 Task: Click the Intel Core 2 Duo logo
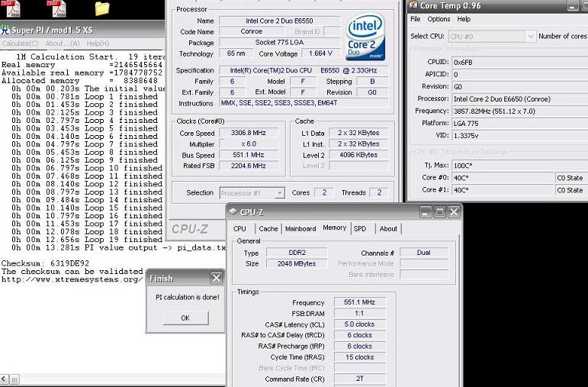coord(365,36)
